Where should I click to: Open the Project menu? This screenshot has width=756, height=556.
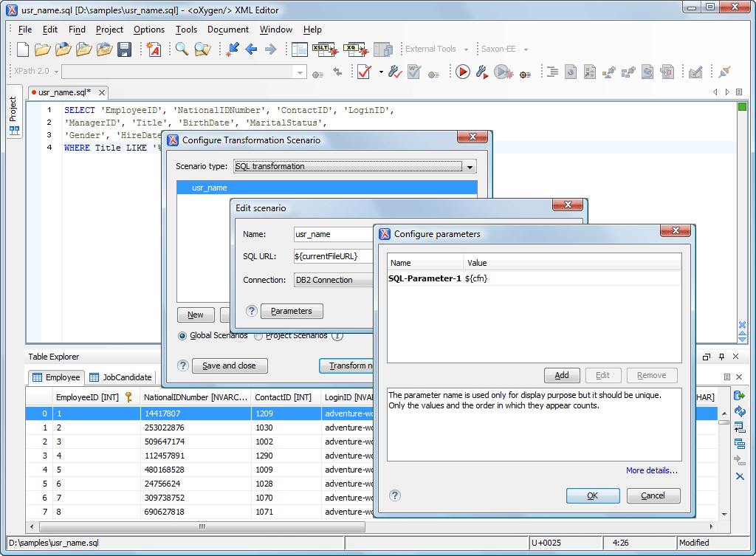click(109, 30)
